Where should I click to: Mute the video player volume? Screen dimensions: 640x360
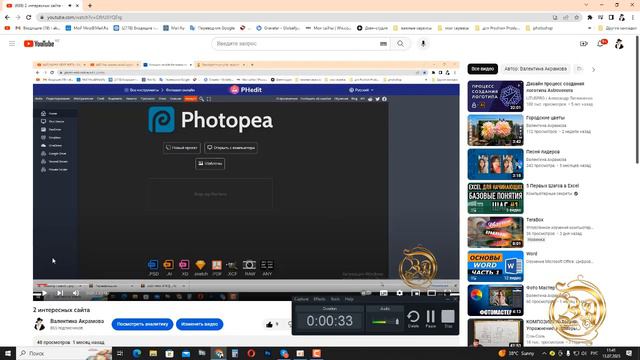pos(76,293)
